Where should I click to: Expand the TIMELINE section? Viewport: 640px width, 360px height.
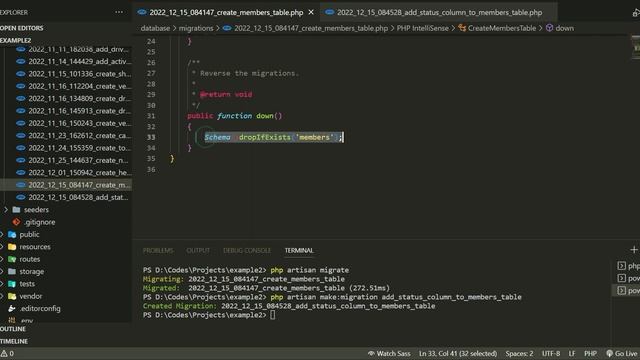14,341
